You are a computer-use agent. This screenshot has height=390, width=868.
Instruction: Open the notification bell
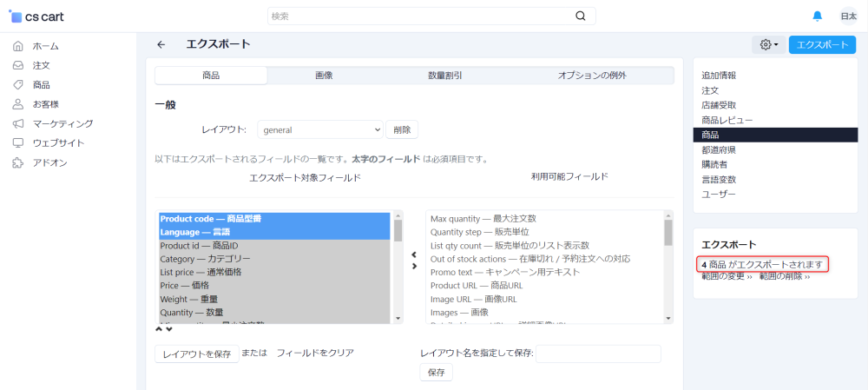tap(817, 16)
